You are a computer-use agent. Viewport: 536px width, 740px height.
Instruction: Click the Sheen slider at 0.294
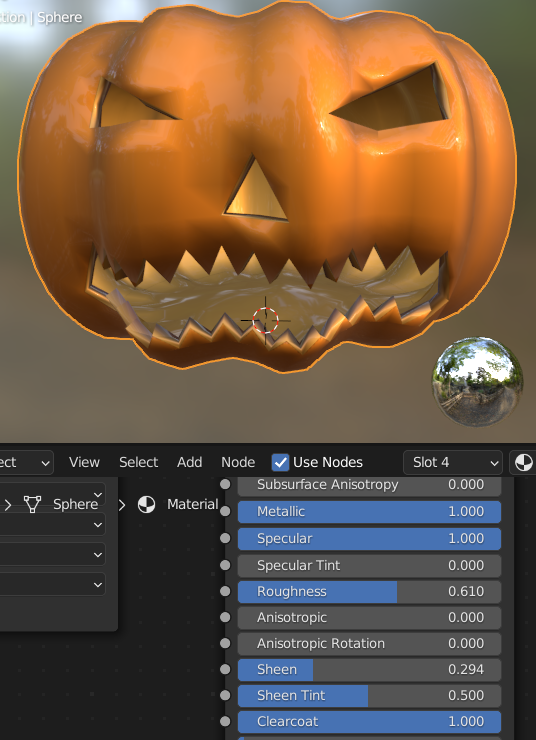[x=369, y=669]
